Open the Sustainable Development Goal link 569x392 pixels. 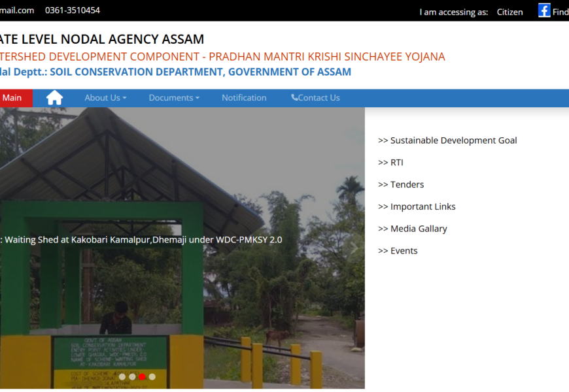coord(447,140)
